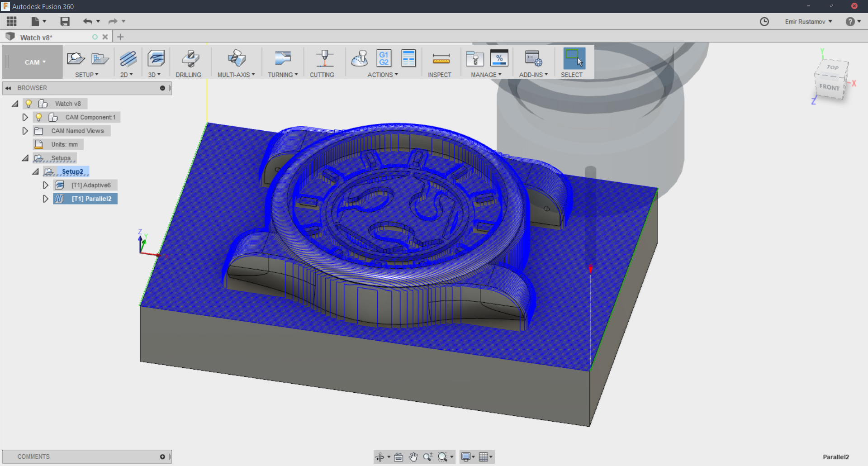Screen dimensions: 868x466
Task: Select the Turning operation icon
Action: (x=283, y=58)
